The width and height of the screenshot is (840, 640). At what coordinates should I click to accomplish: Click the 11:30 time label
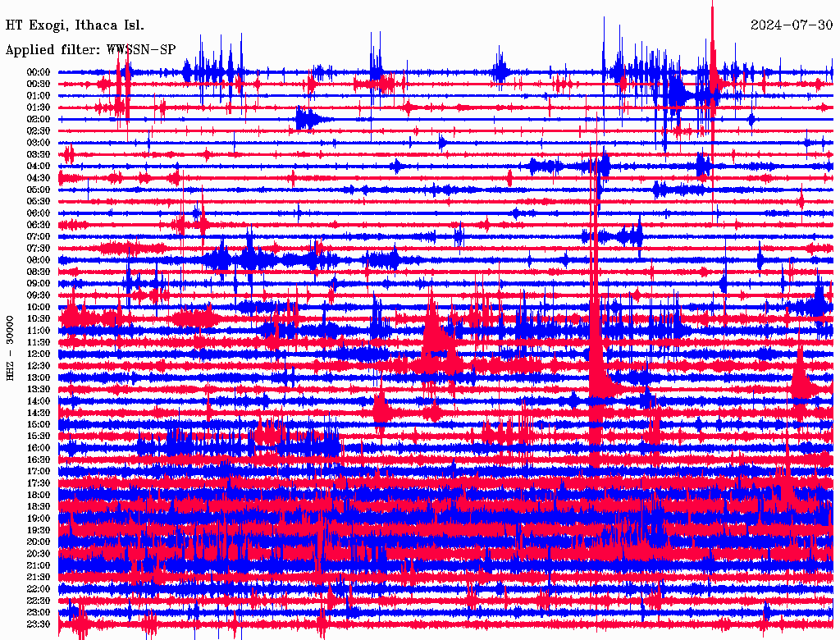point(39,342)
